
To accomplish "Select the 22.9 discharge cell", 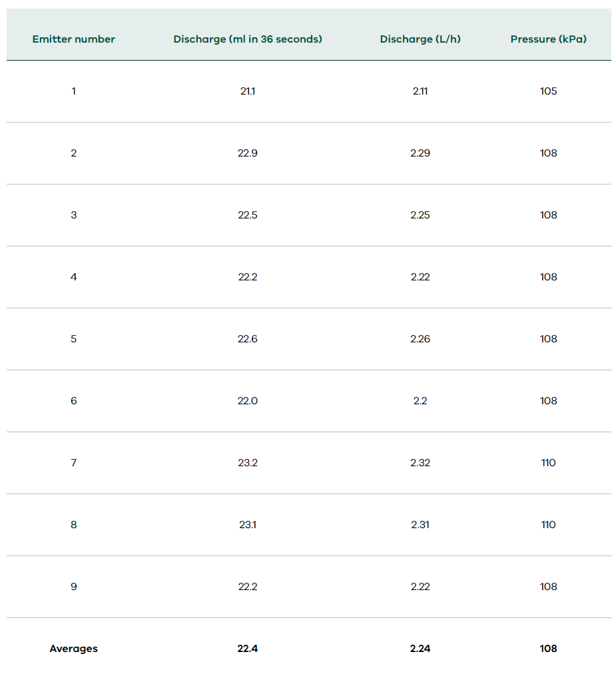I will [248, 153].
